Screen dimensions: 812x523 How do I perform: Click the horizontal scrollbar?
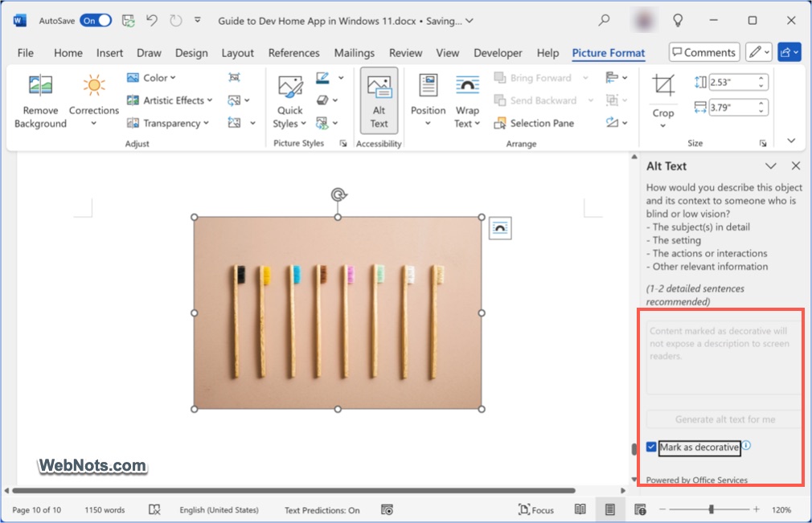point(293,490)
